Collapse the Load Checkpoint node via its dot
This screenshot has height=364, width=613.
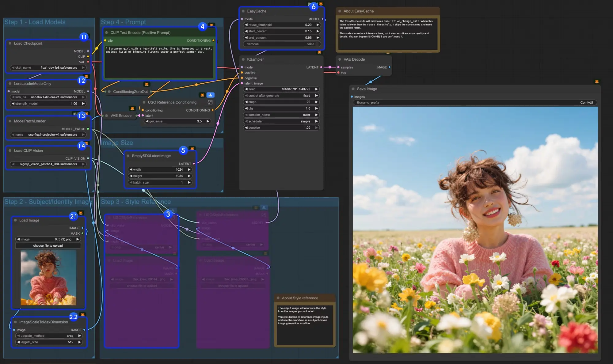pyautogui.click(x=10, y=44)
